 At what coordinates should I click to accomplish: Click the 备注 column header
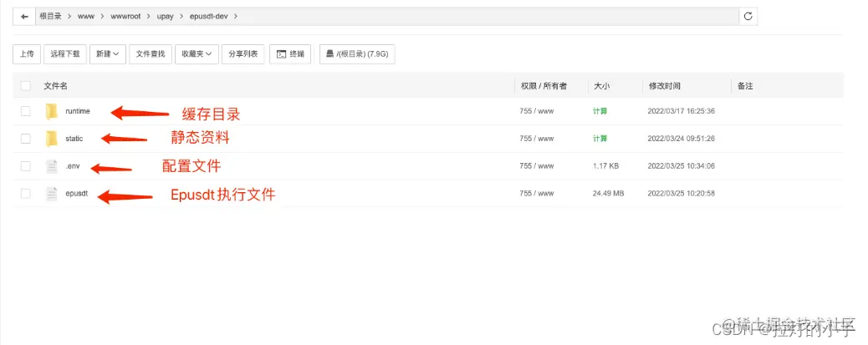click(745, 86)
